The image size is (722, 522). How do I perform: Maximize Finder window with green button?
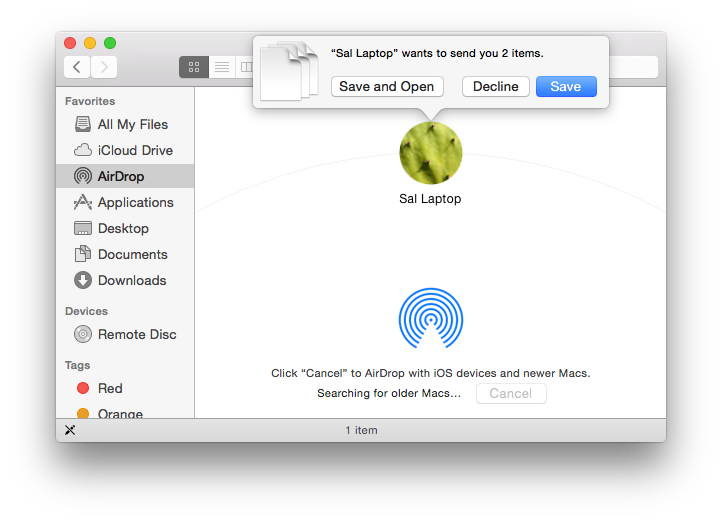110,43
